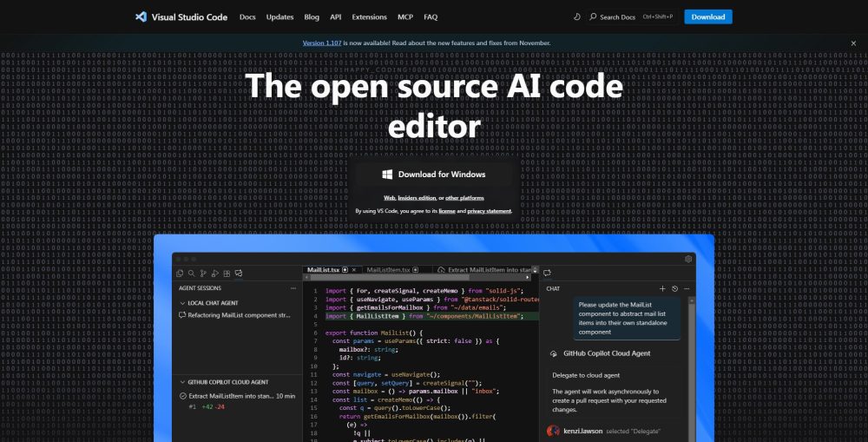Click the Visual Studio Code logo icon
The width and height of the screenshot is (868, 442).
[x=141, y=16]
